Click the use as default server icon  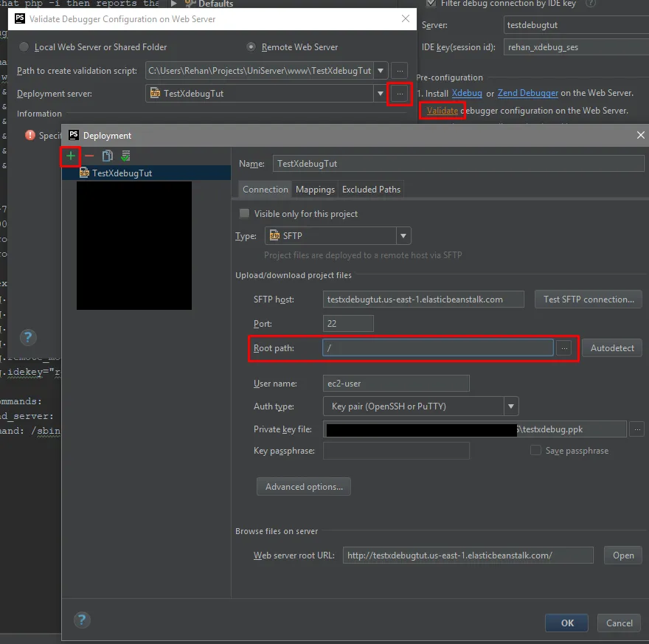point(126,156)
